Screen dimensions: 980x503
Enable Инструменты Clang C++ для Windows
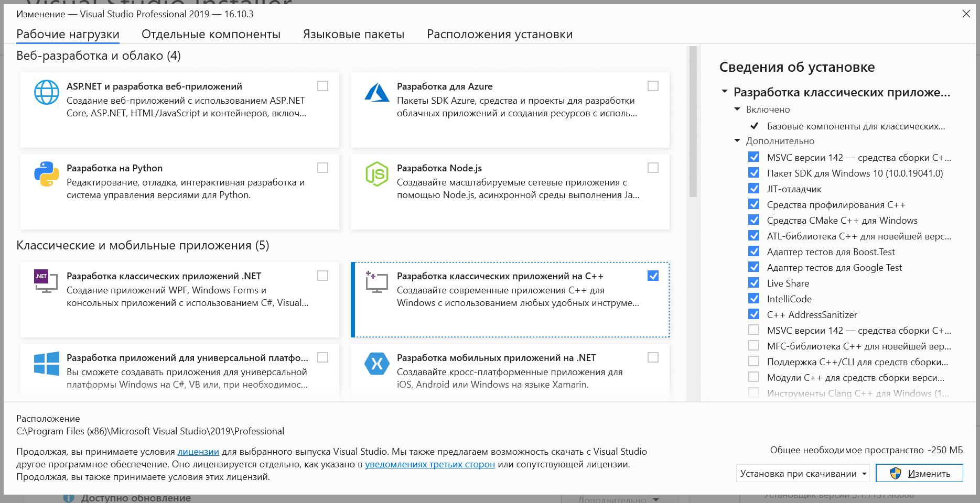pos(754,392)
